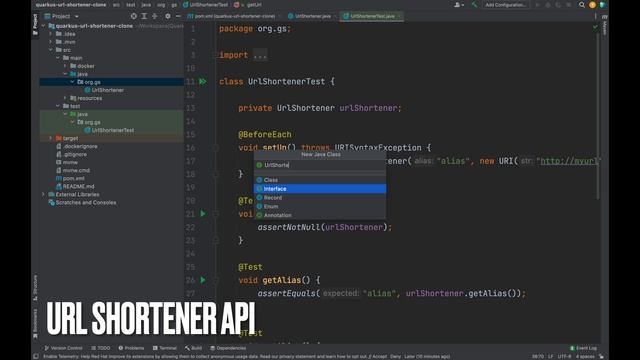
Task: Click the class name input field in popup
Action: tap(320, 165)
